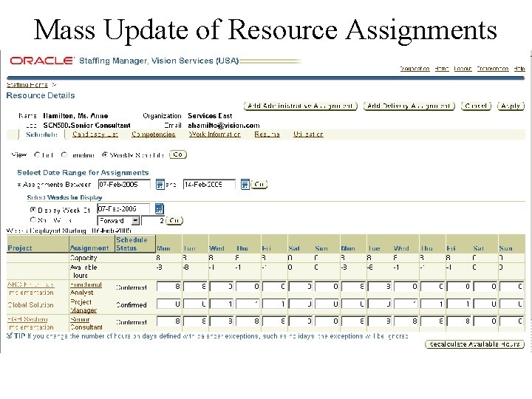Edit HGH System first-week Thursday hours field
This screenshot has height=399, width=532.
(248, 321)
